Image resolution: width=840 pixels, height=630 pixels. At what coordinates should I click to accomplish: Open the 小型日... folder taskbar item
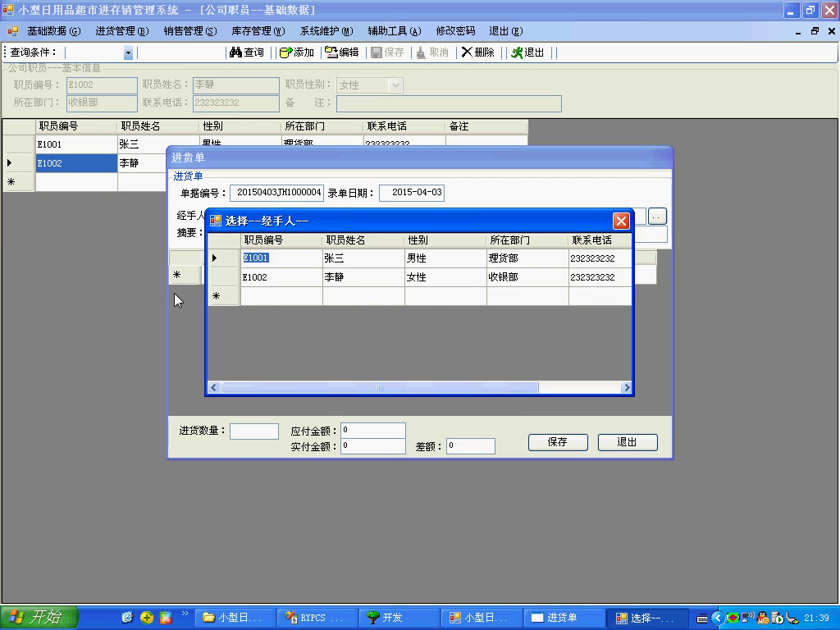point(235,618)
